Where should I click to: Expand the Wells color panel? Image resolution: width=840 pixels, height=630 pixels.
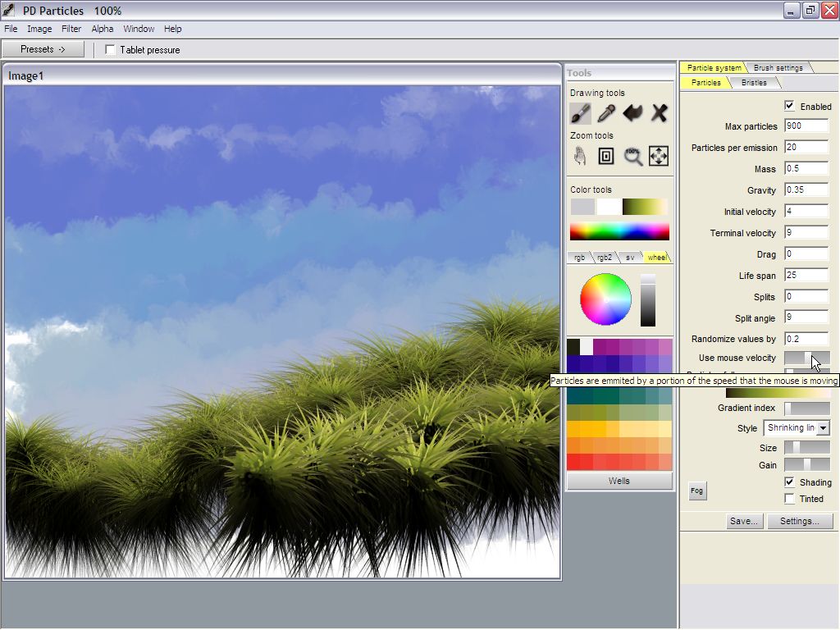coord(619,481)
